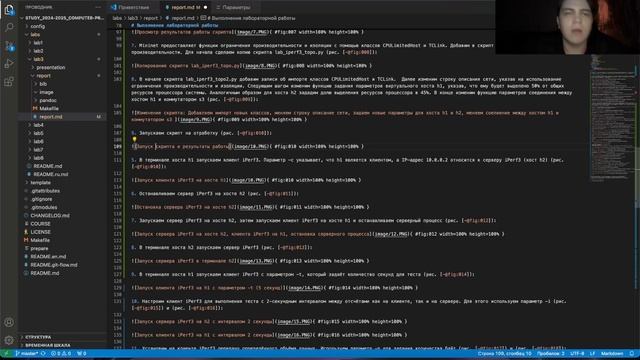Click report in the breadcrumb path
640x360 pixels.
point(150,18)
